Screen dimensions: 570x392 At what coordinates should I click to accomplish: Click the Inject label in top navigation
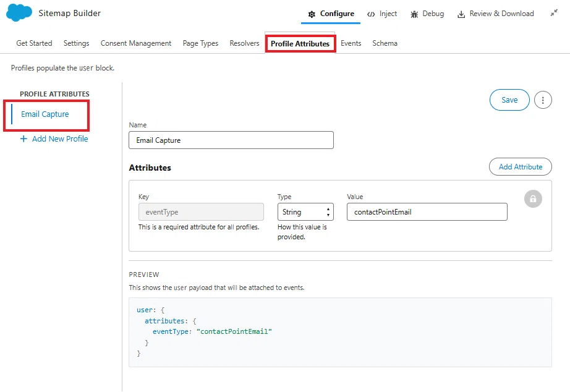[388, 14]
